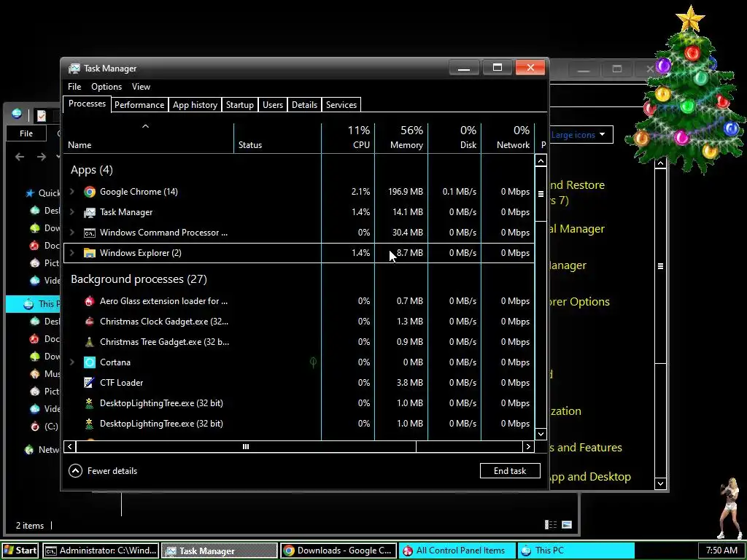Switch to the Users tab
This screenshot has height=560, width=747.
[x=273, y=105]
